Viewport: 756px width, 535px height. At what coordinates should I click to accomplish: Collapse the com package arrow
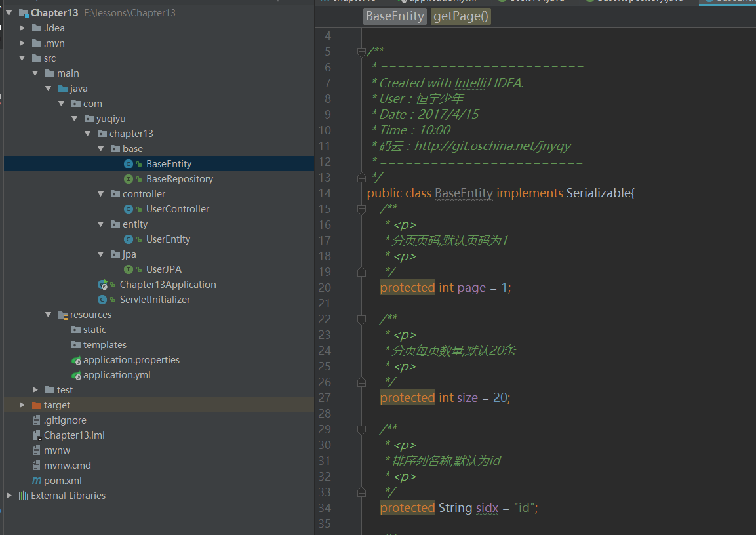tap(61, 103)
